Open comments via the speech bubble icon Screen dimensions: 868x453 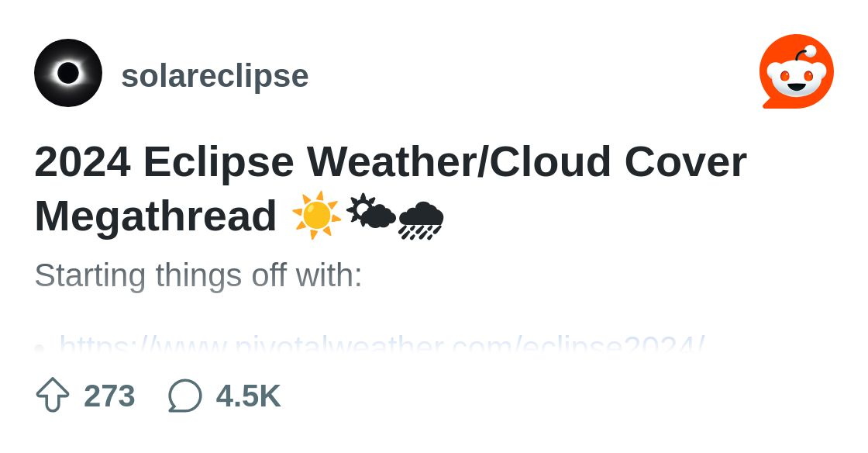pyautogui.click(x=185, y=396)
